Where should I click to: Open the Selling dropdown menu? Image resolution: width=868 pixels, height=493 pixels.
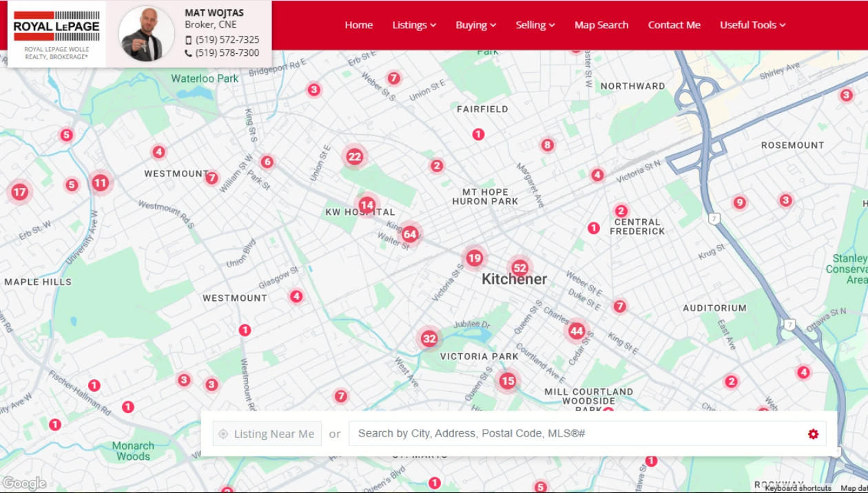pos(535,25)
